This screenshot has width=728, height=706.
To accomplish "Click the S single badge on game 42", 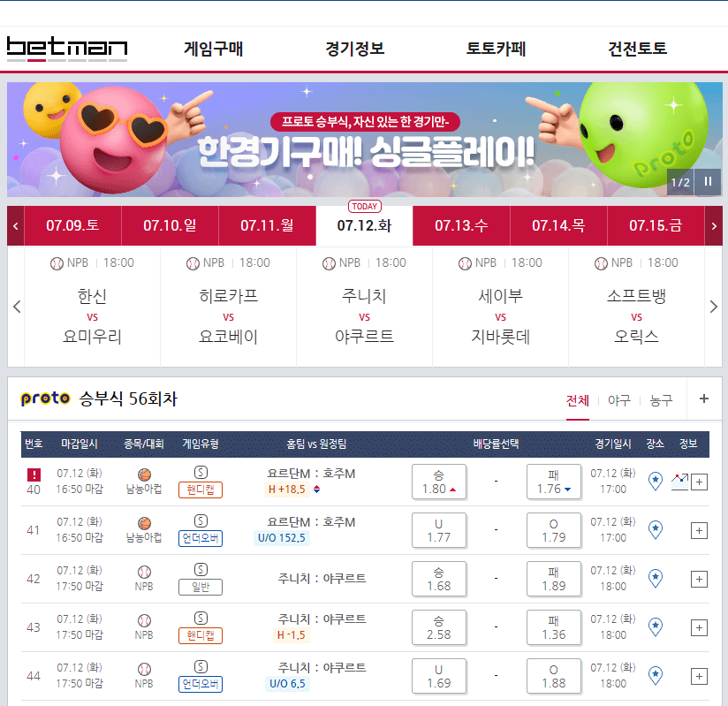I will pyautogui.click(x=201, y=569).
